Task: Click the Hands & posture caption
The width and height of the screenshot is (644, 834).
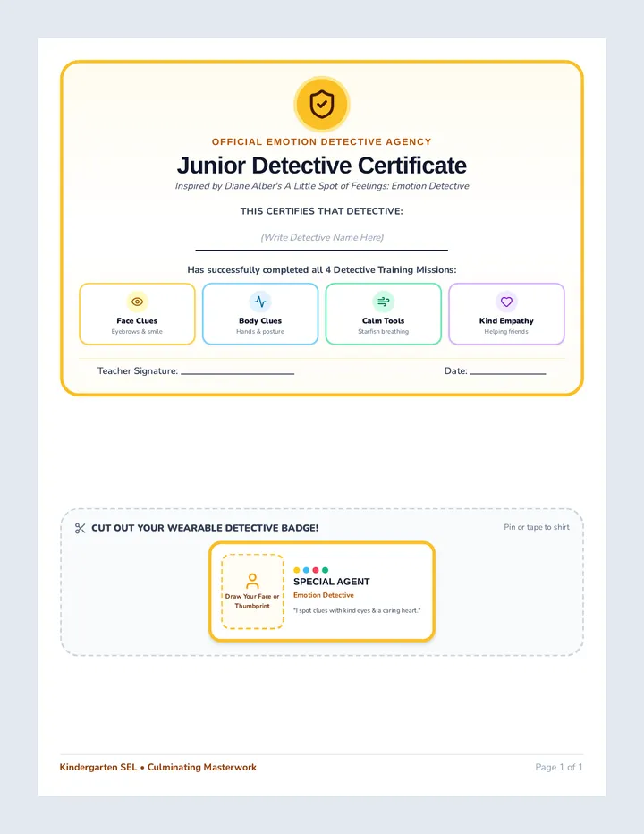Action: pos(260,331)
